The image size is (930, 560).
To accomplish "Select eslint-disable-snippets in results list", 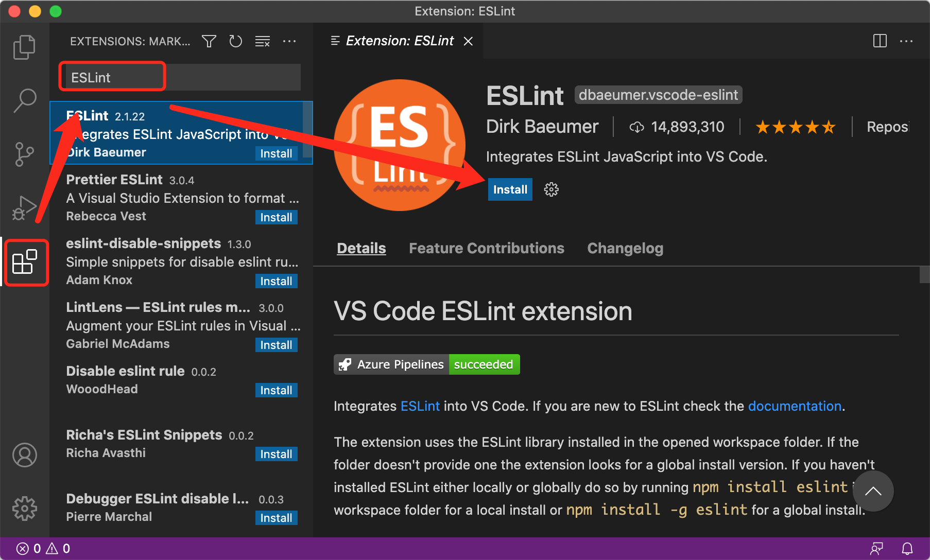I will 181,261.
